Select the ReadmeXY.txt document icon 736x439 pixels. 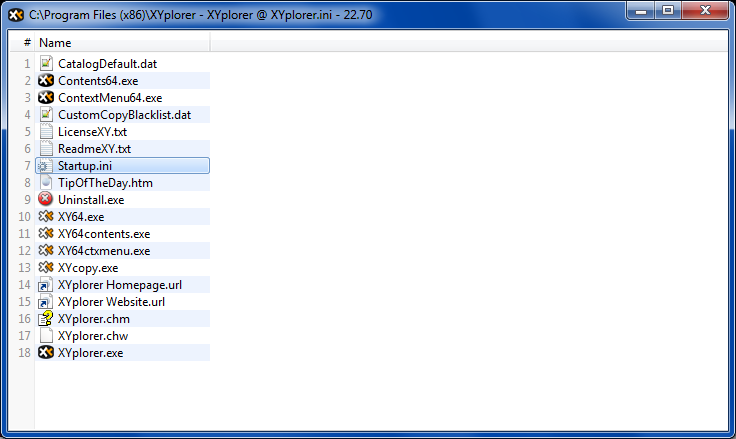click(46, 148)
